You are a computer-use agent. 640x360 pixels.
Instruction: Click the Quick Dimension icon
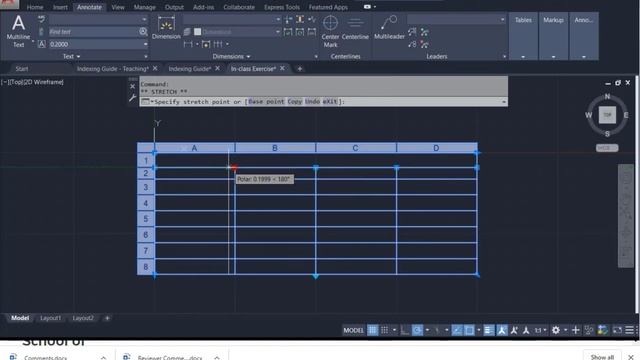coord(206,44)
